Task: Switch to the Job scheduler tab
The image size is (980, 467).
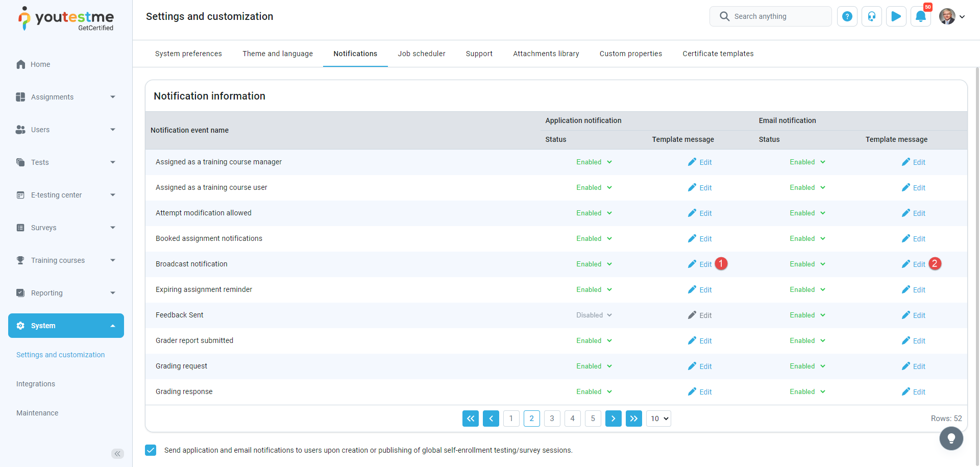Action: (421, 54)
